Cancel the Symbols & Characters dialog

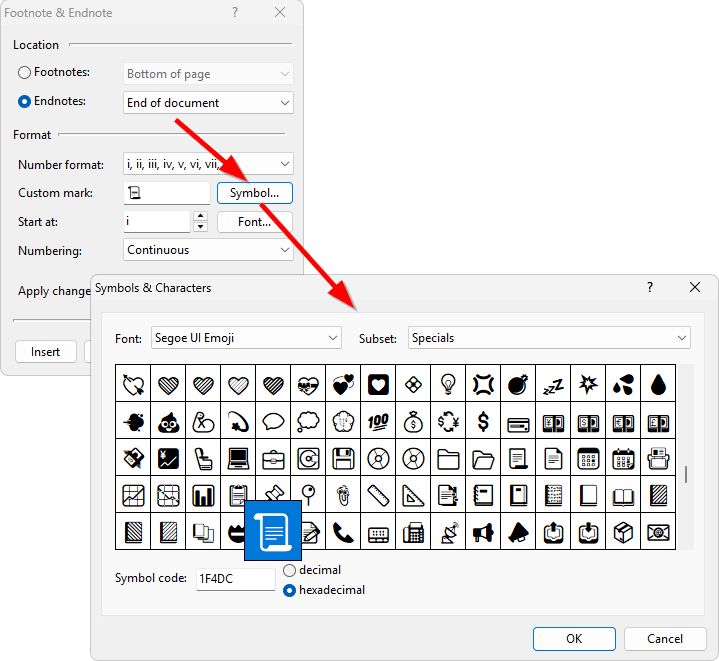pyautogui.click(x=665, y=639)
